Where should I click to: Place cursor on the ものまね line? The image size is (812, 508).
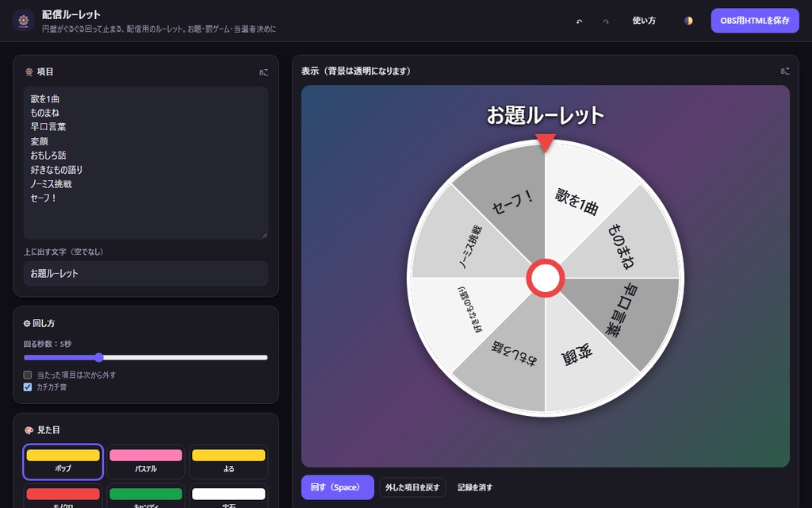pyautogui.click(x=44, y=113)
